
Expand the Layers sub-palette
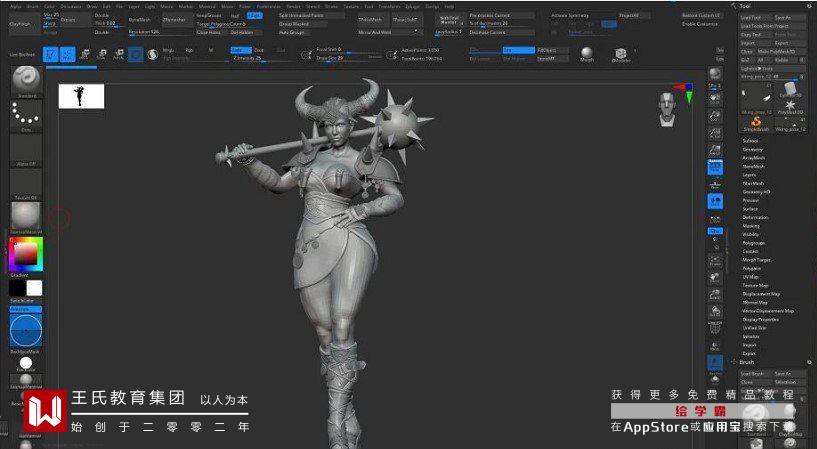749,175
